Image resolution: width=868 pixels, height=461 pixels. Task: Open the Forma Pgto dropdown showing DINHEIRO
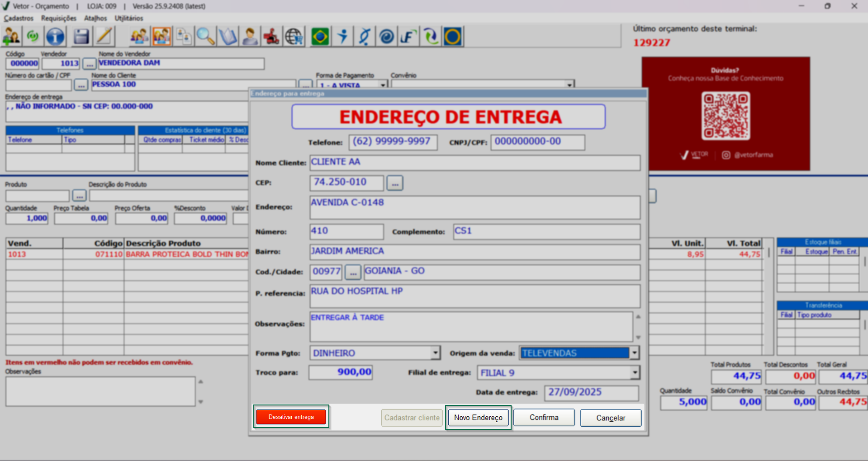[x=435, y=353]
